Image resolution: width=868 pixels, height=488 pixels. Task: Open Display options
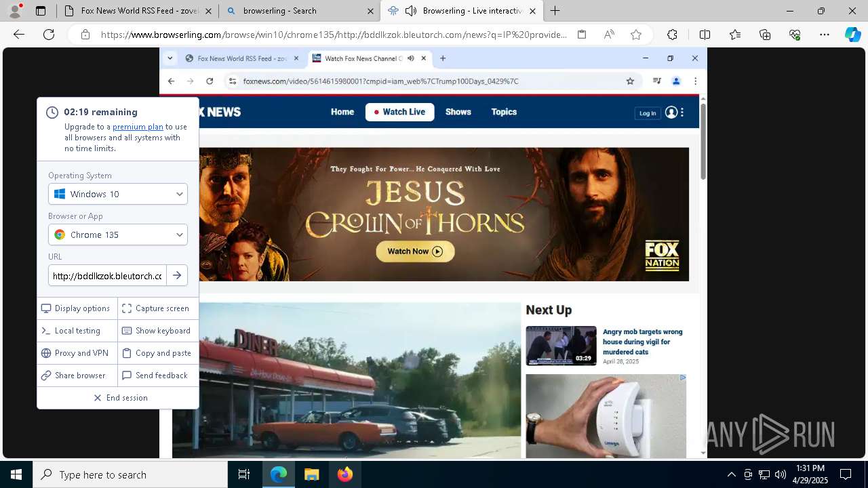(x=77, y=308)
